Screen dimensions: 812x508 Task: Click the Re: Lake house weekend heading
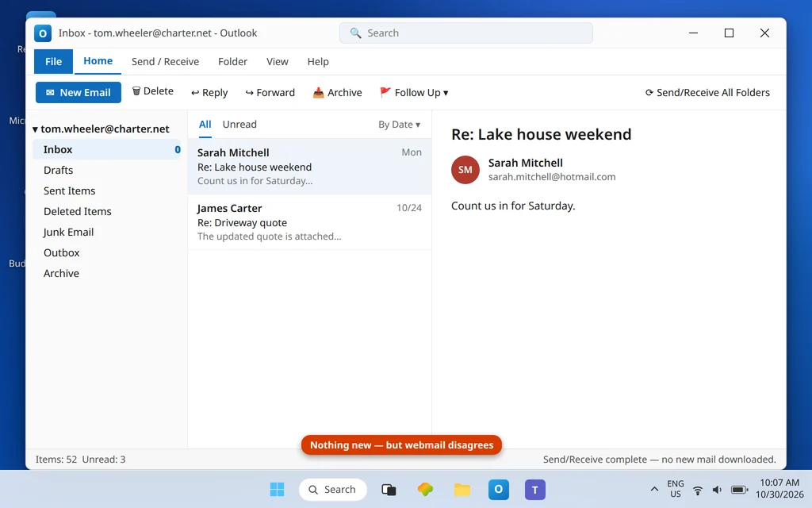[x=541, y=134]
